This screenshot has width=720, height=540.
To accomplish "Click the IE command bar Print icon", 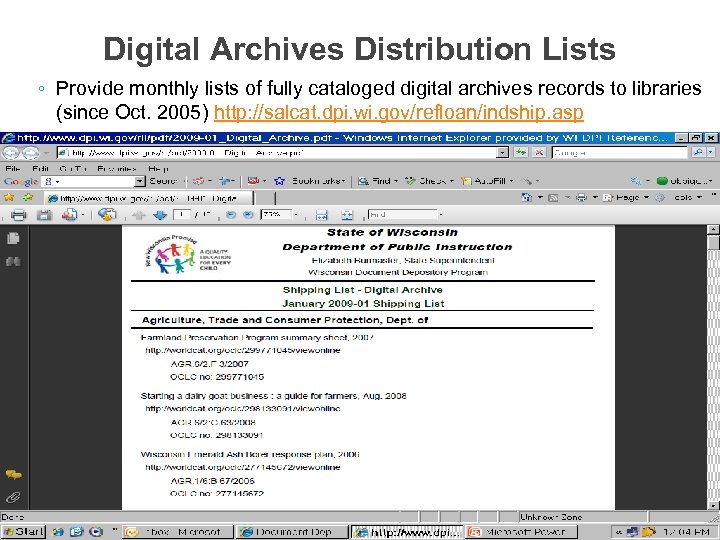I will pyautogui.click(x=581, y=197).
